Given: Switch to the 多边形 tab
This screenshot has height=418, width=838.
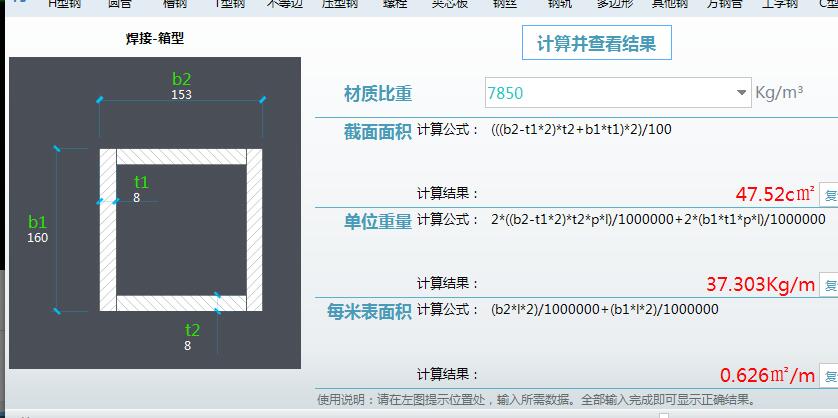Looking at the screenshot, I should click(x=614, y=4).
